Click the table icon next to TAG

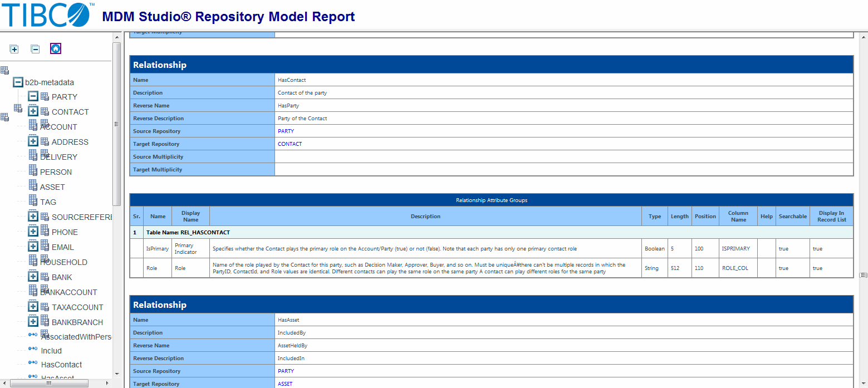click(x=33, y=200)
